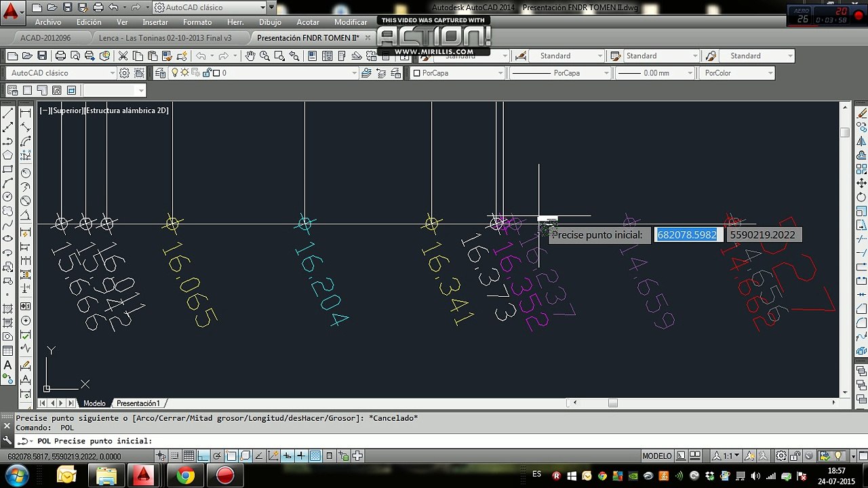Screen dimensions: 868x488
Task: Open the Hatch tool
Action: pyautogui.click(x=8, y=308)
